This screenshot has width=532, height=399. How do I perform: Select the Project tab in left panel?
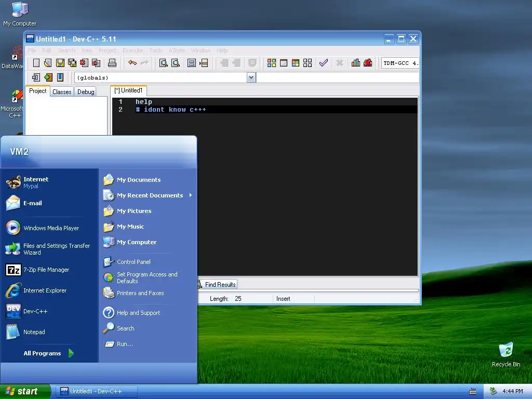point(37,91)
